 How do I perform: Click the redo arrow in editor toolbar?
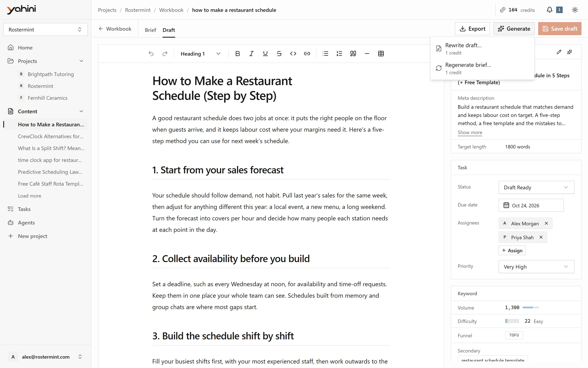[x=165, y=54]
